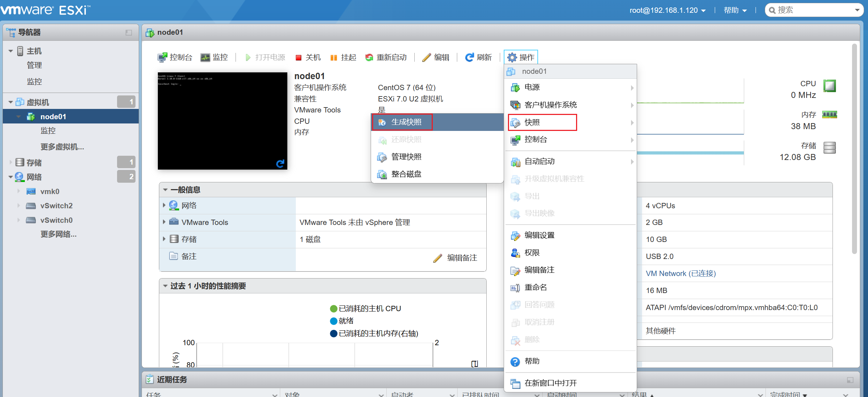Open the top 帮助 help dropdown
868x397 pixels.
click(735, 10)
